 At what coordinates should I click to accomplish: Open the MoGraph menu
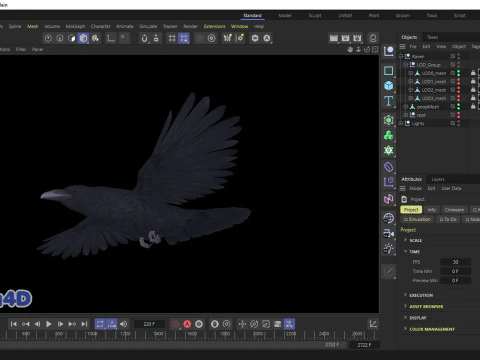tap(75, 26)
